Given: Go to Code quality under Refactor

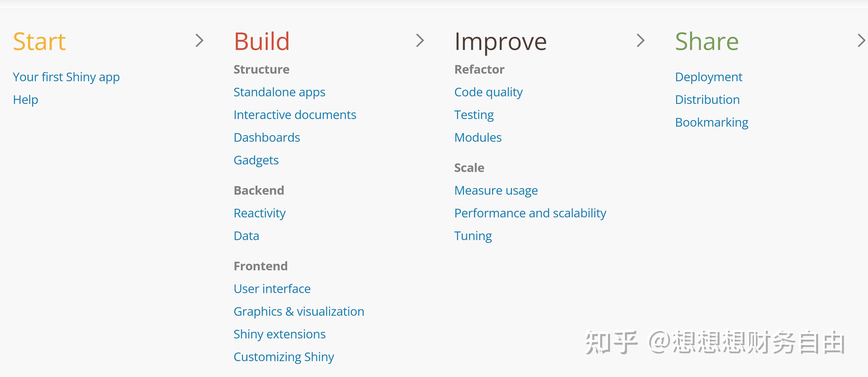Looking at the screenshot, I should (488, 92).
